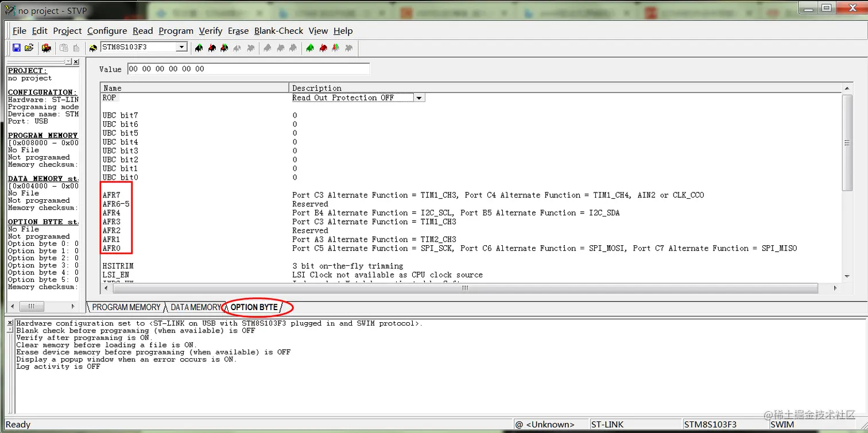Open the Configure menu
868x433 pixels.
coord(107,31)
